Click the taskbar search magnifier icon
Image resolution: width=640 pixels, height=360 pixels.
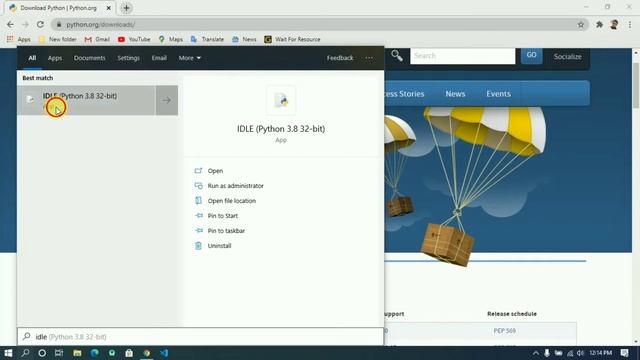(25, 353)
